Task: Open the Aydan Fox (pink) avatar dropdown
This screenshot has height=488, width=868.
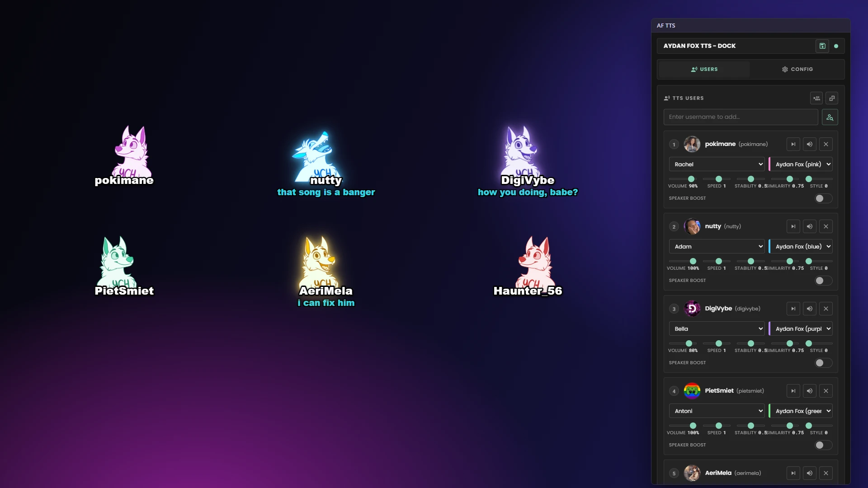Action: [x=801, y=164]
